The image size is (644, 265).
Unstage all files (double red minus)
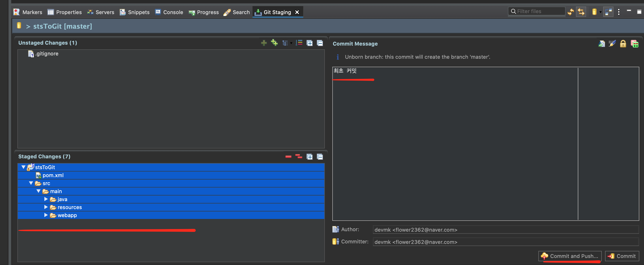[x=299, y=157]
